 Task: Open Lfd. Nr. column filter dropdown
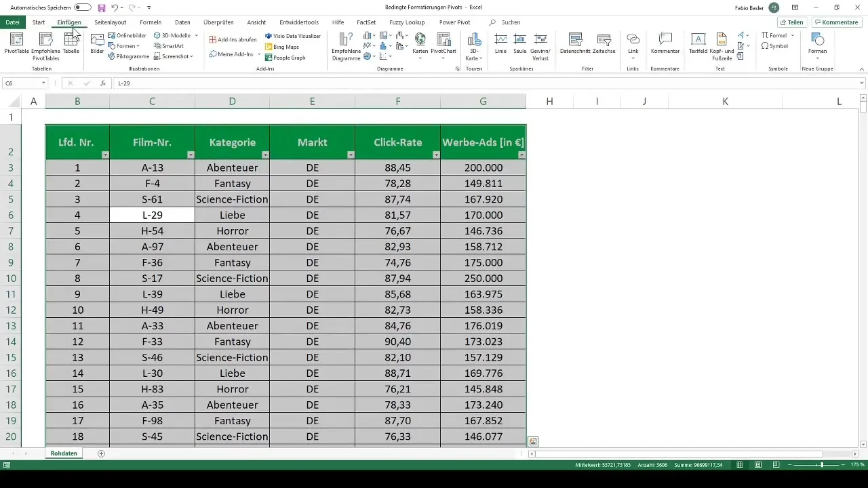(x=104, y=155)
